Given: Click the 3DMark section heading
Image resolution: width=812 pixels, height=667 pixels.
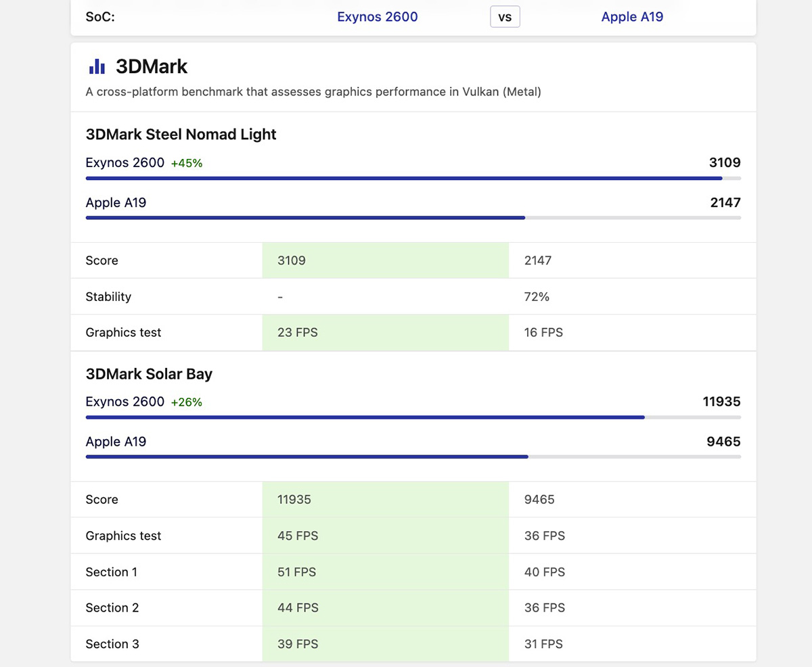Looking at the screenshot, I should [x=152, y=66].
